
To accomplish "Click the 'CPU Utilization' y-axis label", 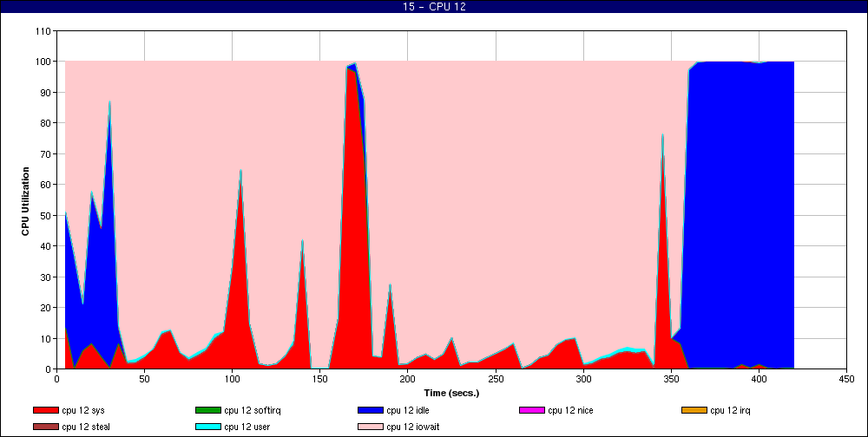I will [x=25, y=201].
